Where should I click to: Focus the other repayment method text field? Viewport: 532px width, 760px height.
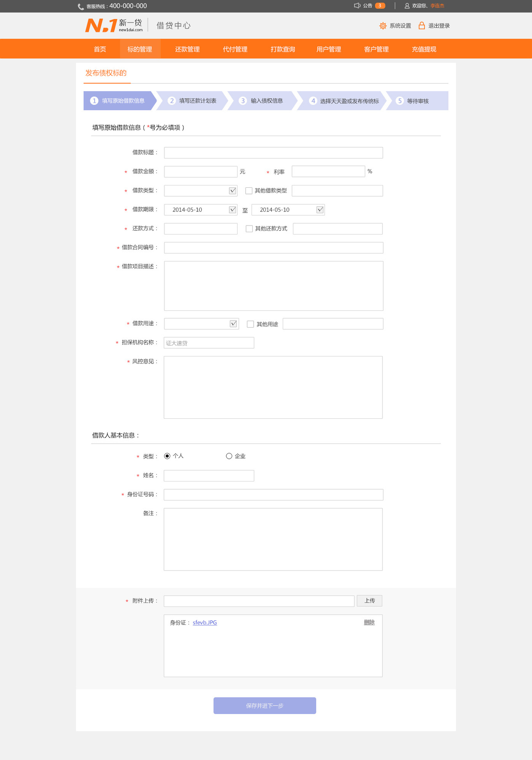pos(338,229)
